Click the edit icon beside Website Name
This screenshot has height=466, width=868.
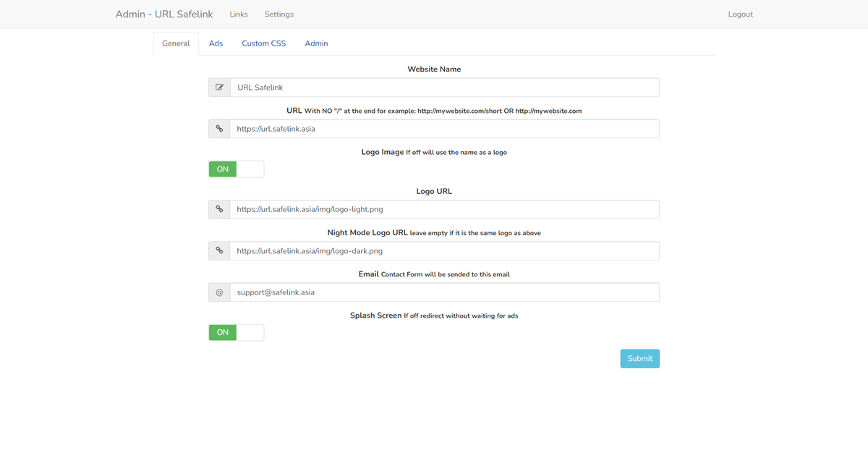point(219,88)
